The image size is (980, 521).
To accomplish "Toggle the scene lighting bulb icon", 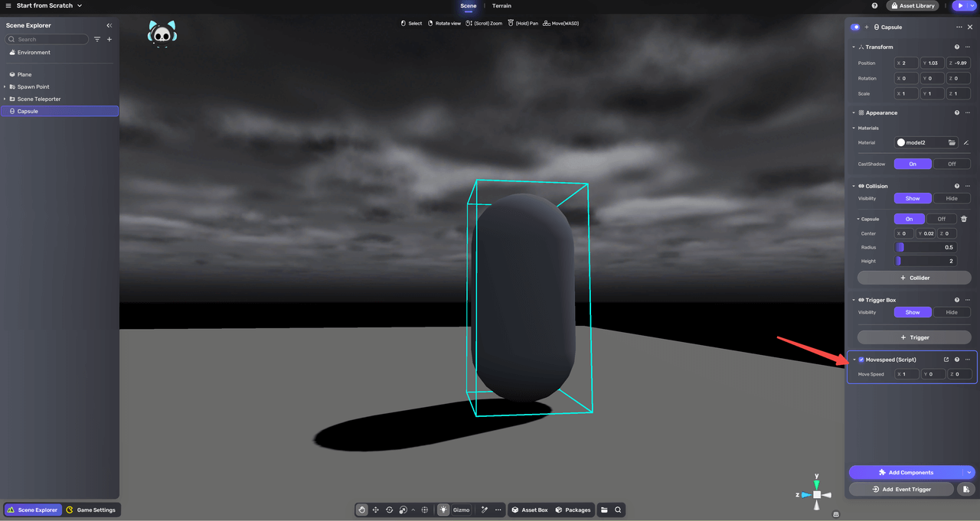I will (443, 510).
